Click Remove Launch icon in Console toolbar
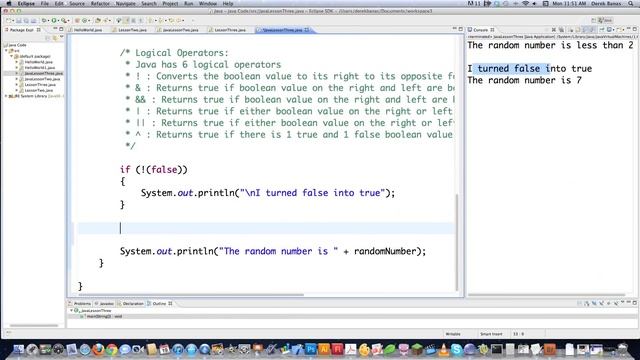640x360 pixels. click(x=554, y=30)
